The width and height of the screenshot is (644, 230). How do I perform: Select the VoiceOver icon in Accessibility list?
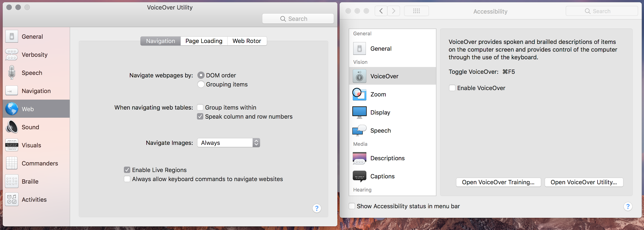pyautogui.click(x=359, y=76)
